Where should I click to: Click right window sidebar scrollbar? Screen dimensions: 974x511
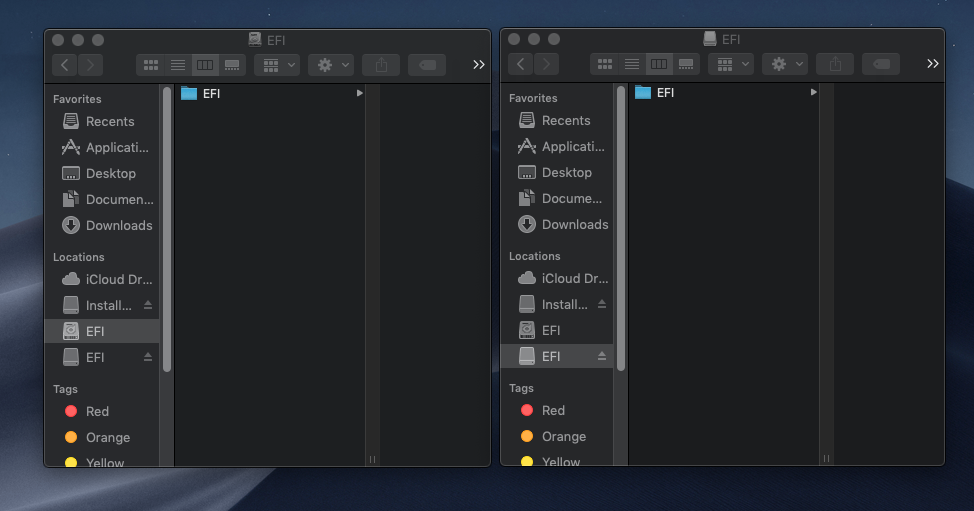tap(621, 228)
